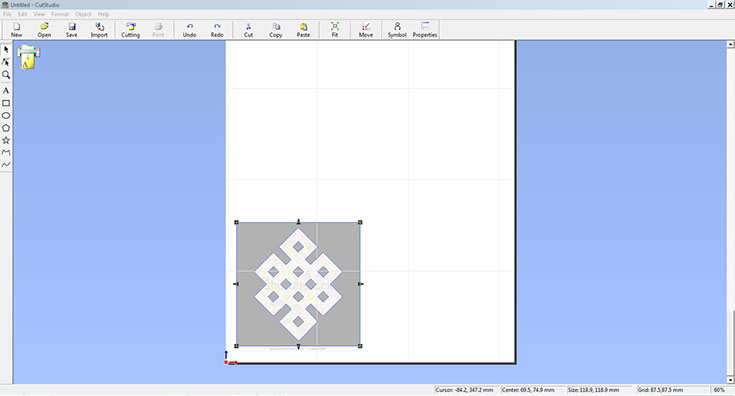735x396 pixels.
Task: Click the endless knot image on canvas
Action: (298, 284)
